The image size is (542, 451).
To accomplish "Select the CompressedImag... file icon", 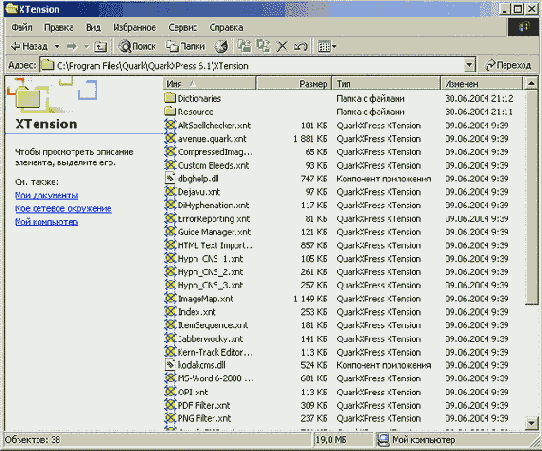I will pos(170,151).
